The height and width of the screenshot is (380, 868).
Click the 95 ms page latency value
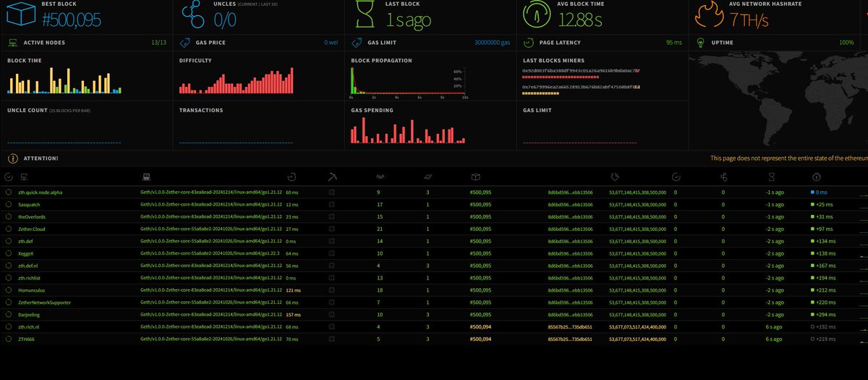pyautogui.click(x=673, y=43)
